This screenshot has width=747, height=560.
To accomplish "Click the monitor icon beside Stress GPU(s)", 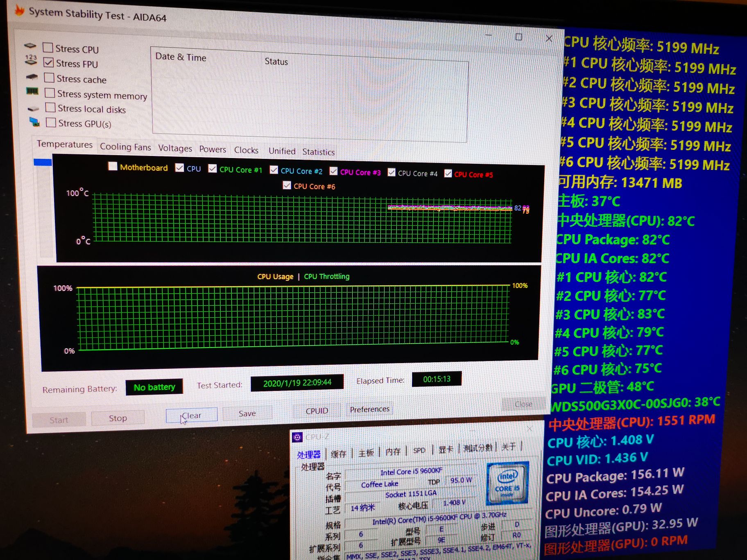I will point(34,122).
